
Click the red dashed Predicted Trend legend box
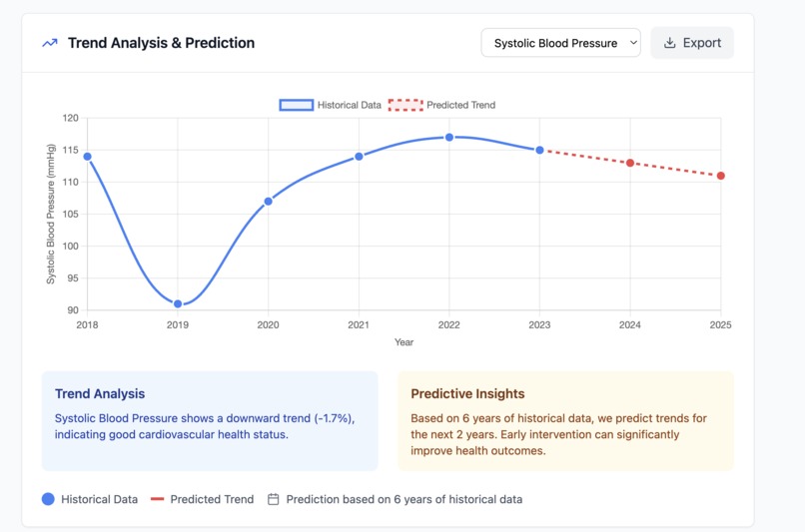[x=405, y=105]
